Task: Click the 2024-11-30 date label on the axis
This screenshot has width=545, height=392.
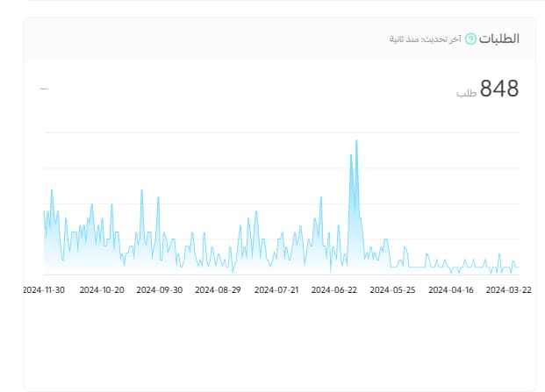Action: point(44,289)
